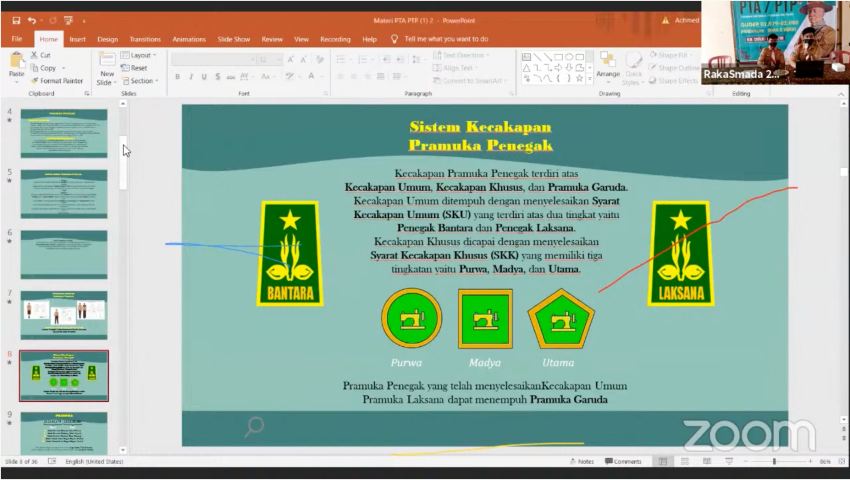Click the Undo arrow icon
The height and width of the screenshot is (480, 850).
click(x=32, y=20)
